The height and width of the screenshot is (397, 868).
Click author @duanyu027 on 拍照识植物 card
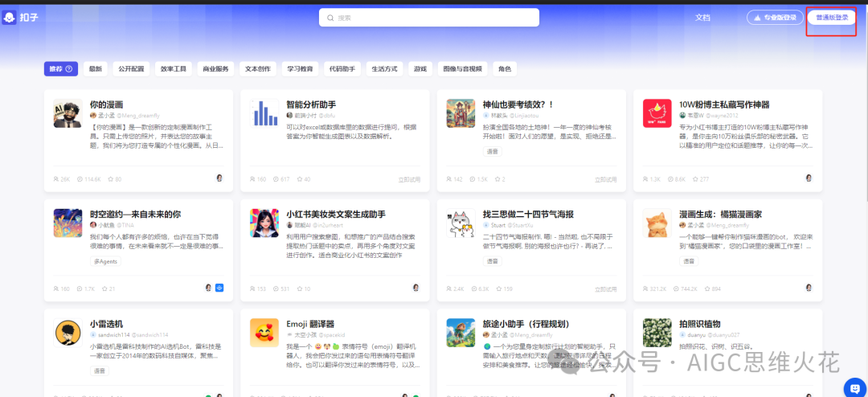(723, 335)
